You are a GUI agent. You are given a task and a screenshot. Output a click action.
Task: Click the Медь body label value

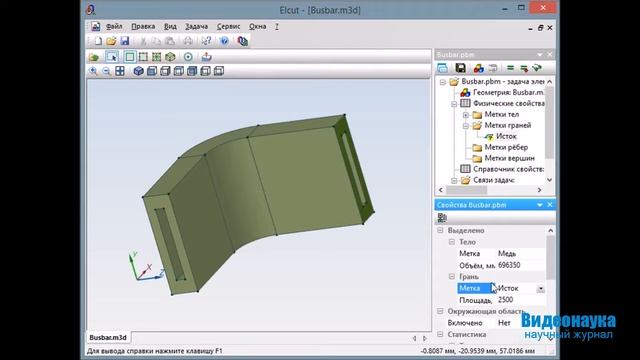(507, 253)
